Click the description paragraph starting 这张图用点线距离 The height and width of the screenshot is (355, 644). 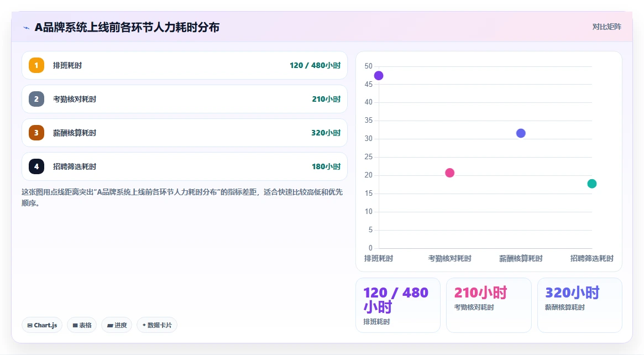point(182,197)
